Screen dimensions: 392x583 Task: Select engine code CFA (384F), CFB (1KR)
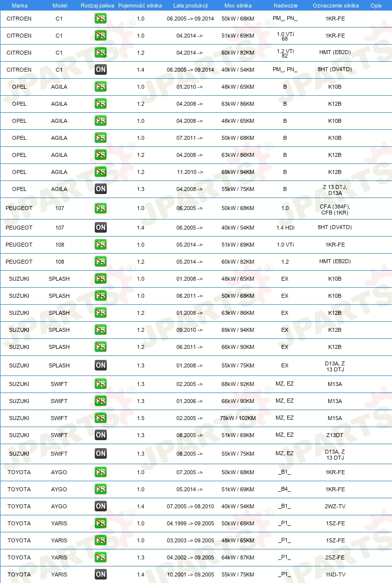pos(335,210)
